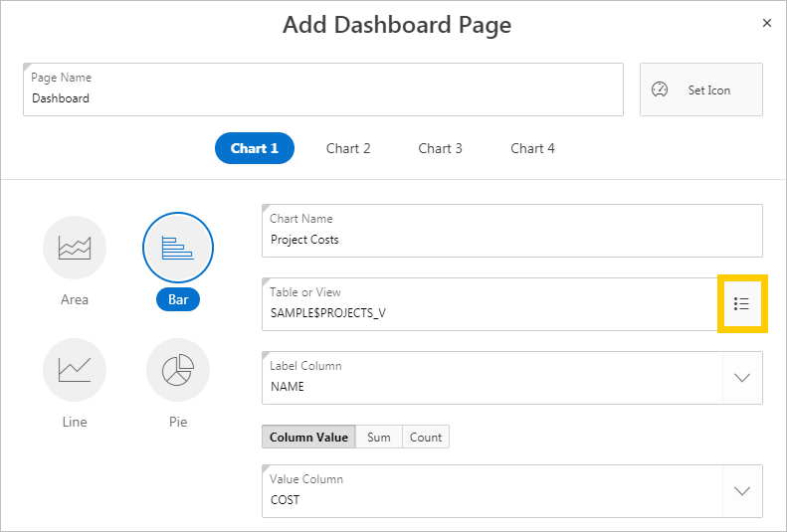This screenshot has height=532, width=787.
Task: Choose the Sum aggregation option
Action: (379, 437)
